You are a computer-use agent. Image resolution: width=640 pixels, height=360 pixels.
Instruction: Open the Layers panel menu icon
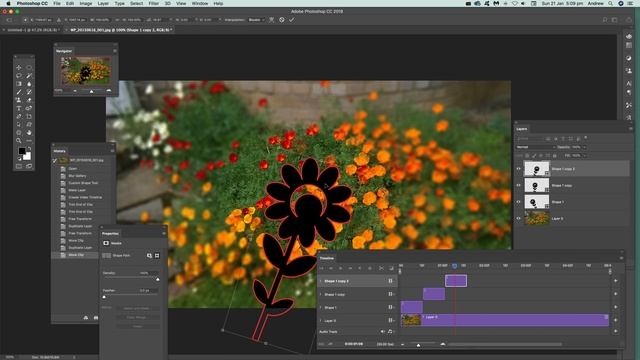(631, 129)
